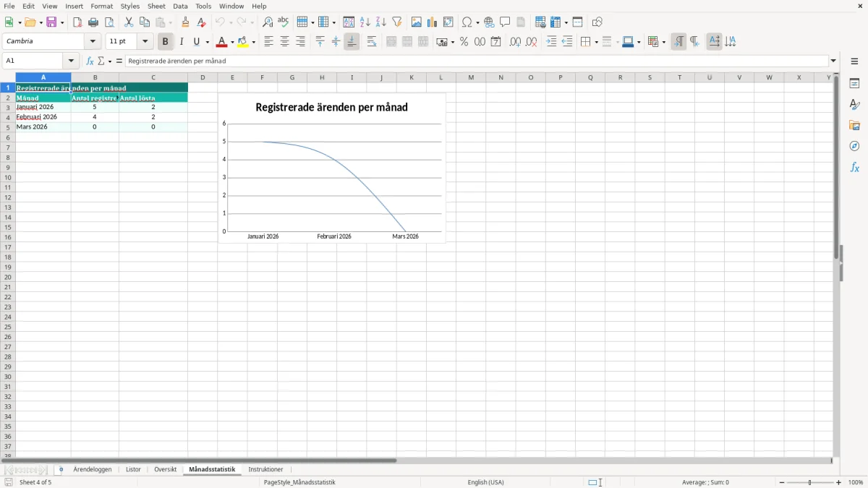Click the formula input line

tap(477, 61)
